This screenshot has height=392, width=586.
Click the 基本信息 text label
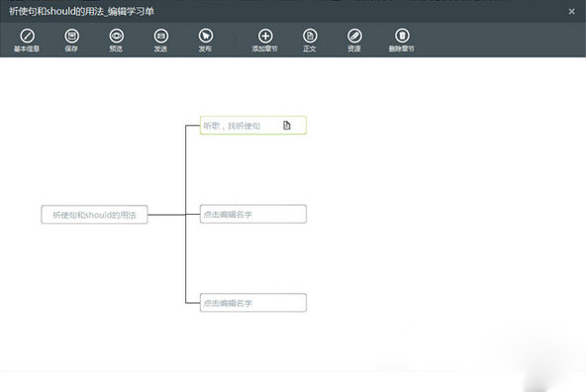pyautogui.click(x=27, y=49)
